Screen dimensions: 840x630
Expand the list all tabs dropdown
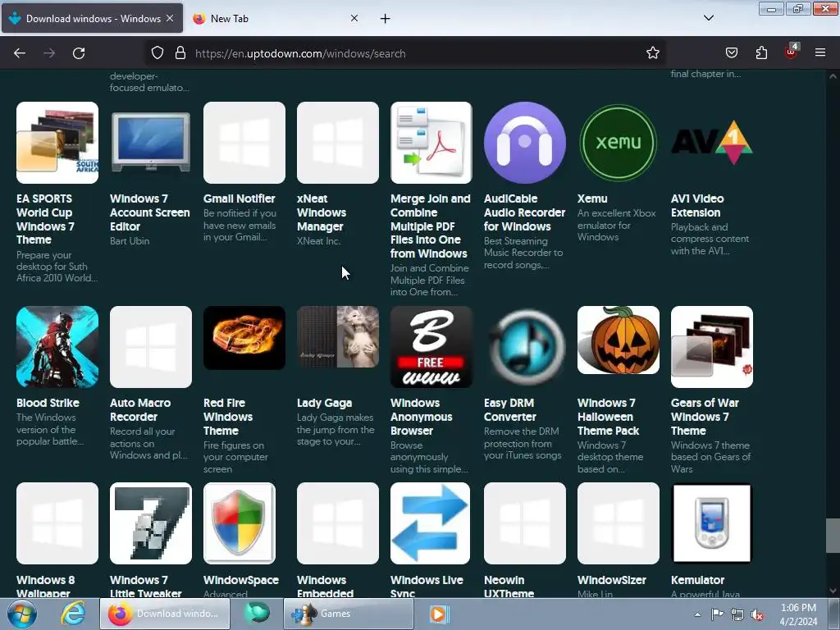708,18
